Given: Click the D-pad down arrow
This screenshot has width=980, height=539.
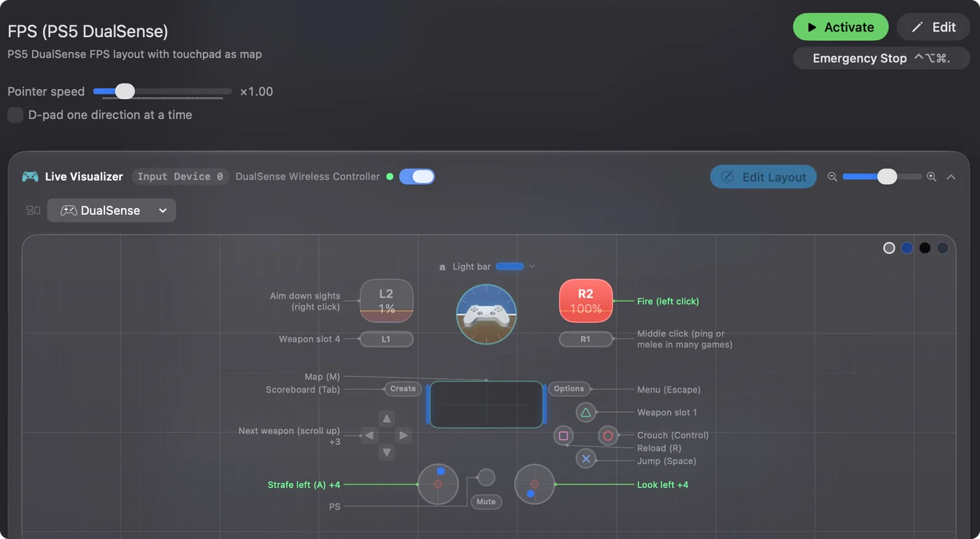Looking at the screenshot, I should (x=386, y=452).
